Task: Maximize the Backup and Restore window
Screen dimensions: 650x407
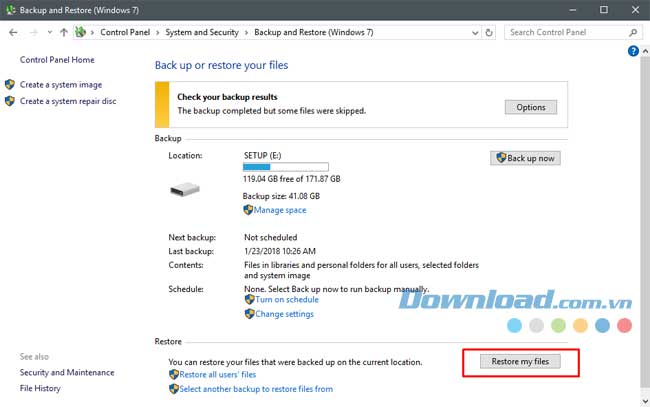Action: (x=604, y=10)
